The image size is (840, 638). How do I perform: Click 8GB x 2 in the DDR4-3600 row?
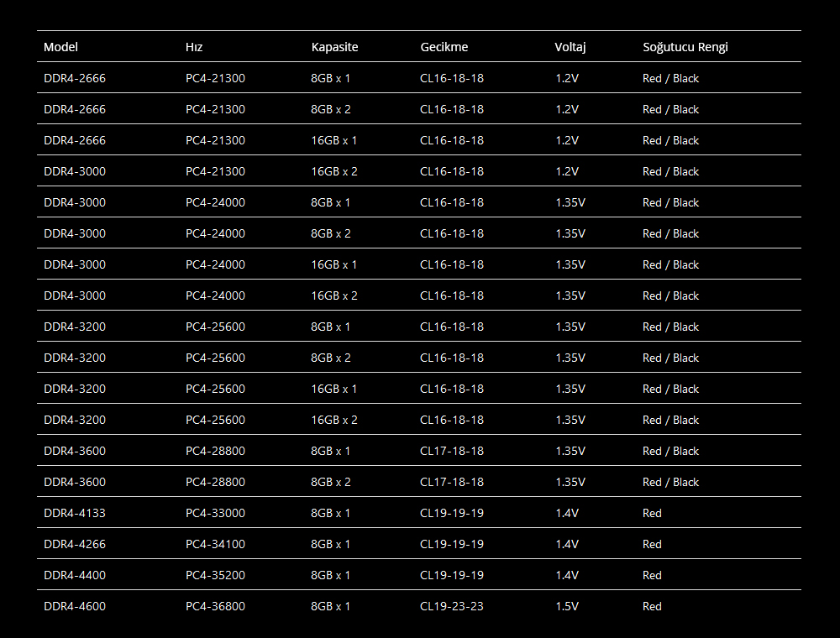[330, 482]
